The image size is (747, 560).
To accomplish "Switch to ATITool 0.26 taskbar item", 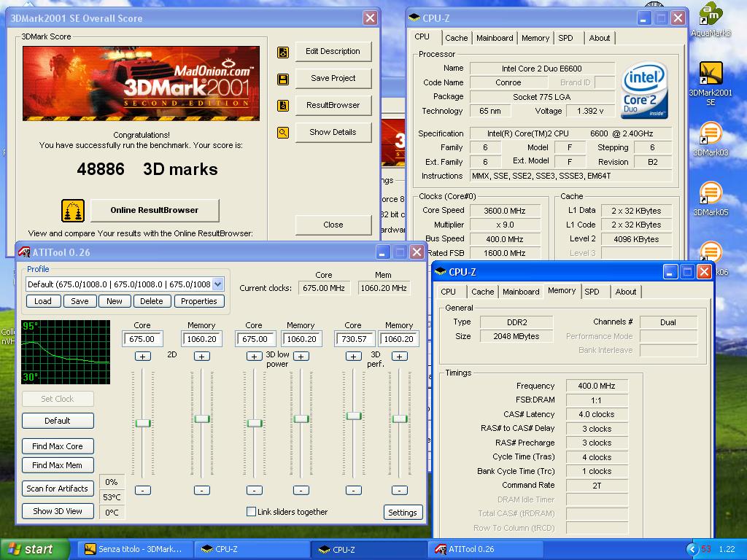I will pyautogui.click(x=486, y=549).
